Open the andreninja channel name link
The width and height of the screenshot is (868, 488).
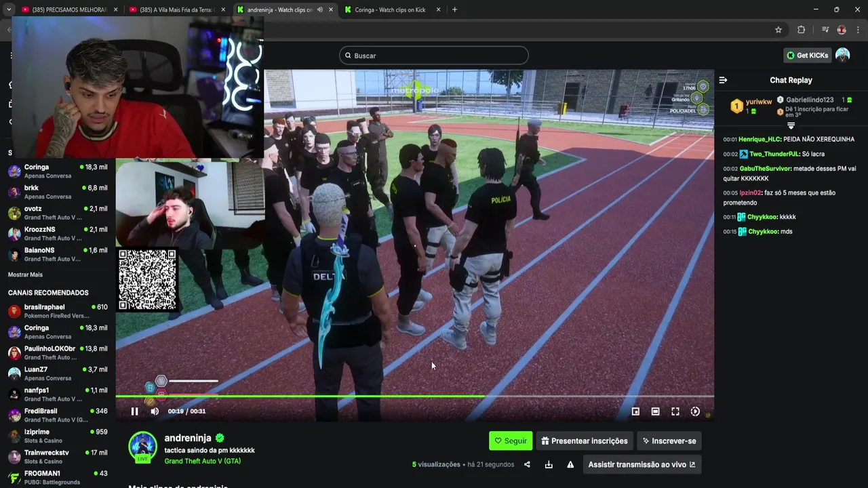tap(188, 438)
